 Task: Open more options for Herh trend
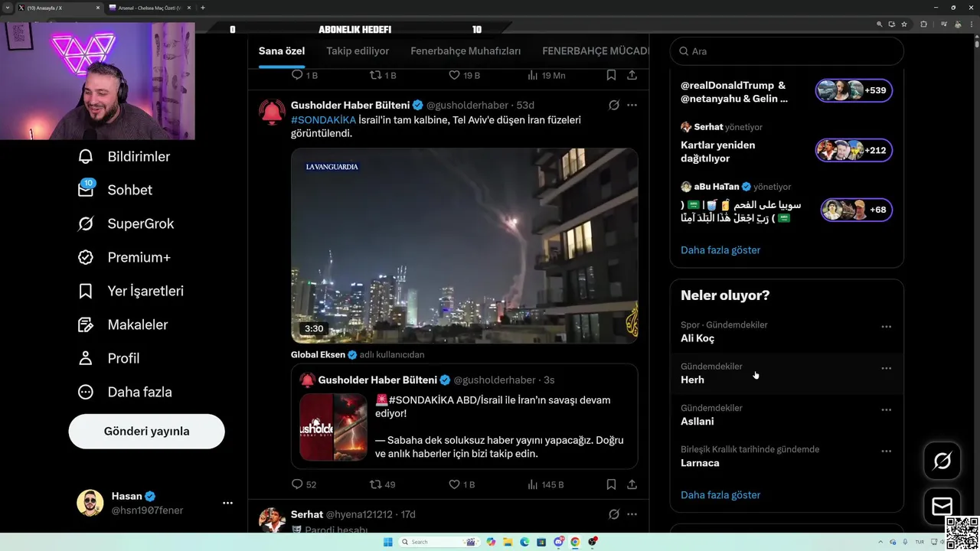[886, 368]
